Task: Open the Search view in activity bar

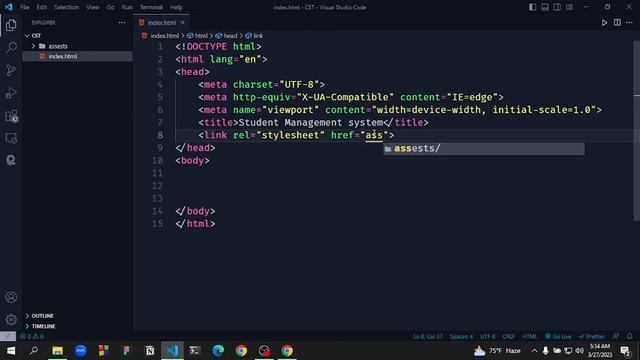Action: 11,47
